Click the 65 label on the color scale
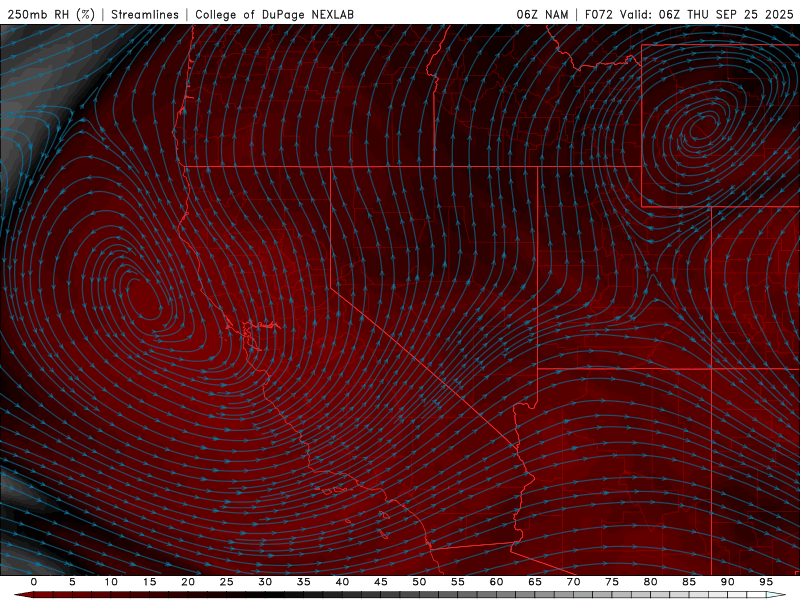The height and width of the screenshot is (600, 800). pyautogui.click(x=535, y=582)
